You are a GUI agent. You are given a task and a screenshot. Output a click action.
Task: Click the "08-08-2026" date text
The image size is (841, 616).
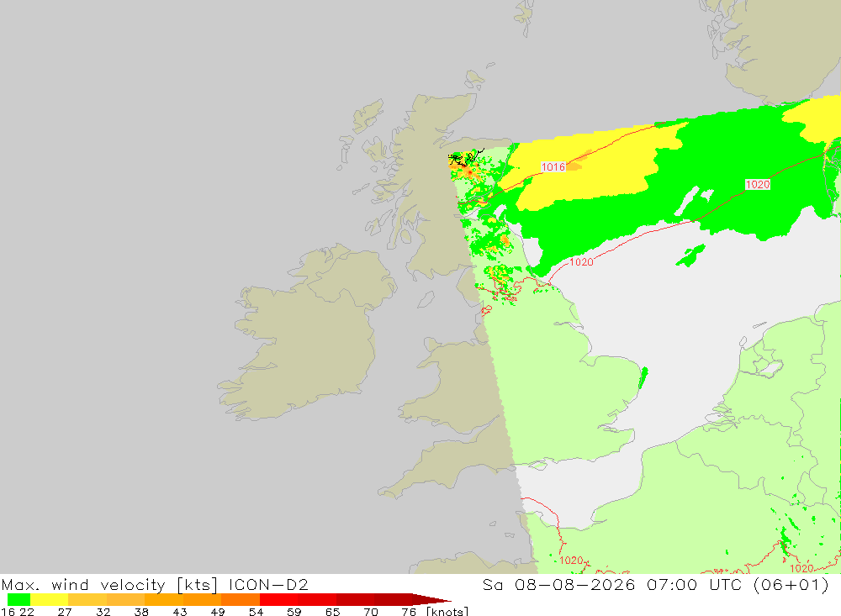click(x=574, y=584)
